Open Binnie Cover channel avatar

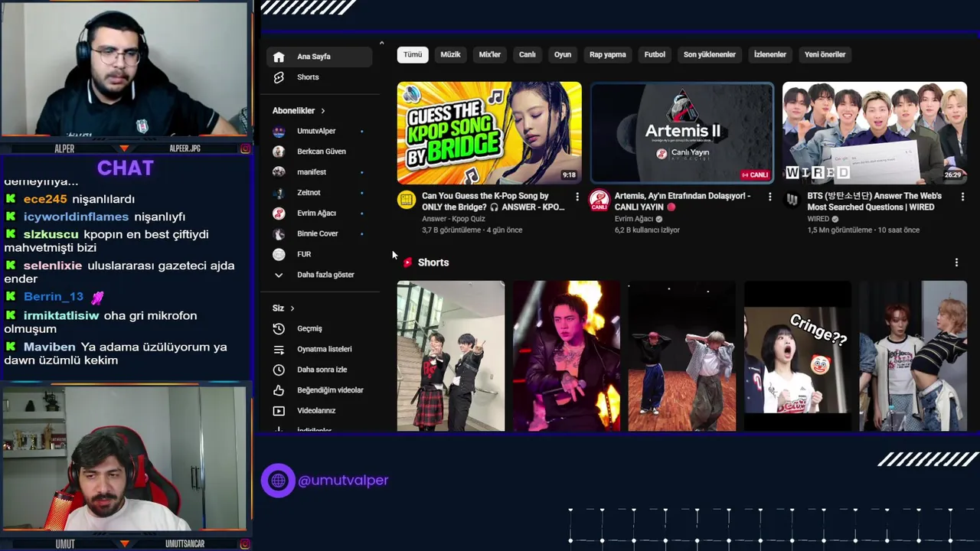[279, 233]
